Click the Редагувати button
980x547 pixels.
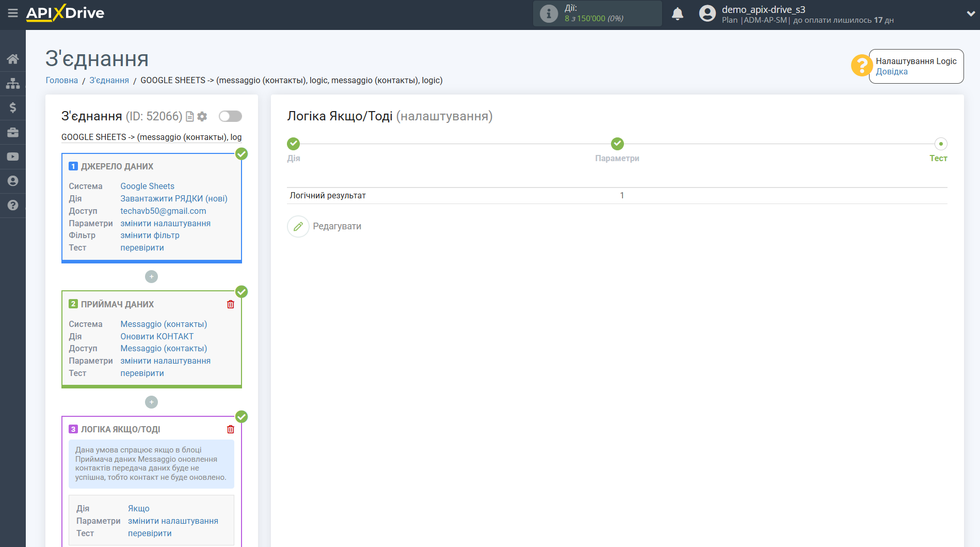(325, 226)
